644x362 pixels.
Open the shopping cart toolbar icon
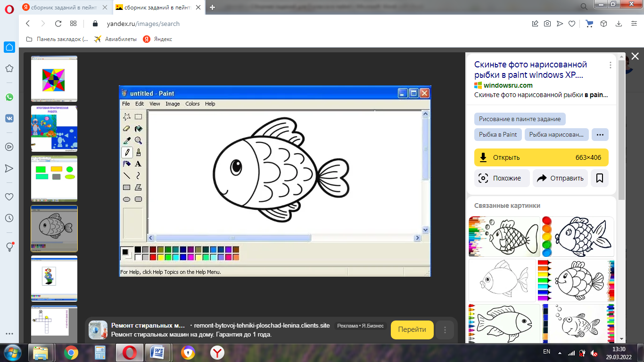click(x=589, y=24)
